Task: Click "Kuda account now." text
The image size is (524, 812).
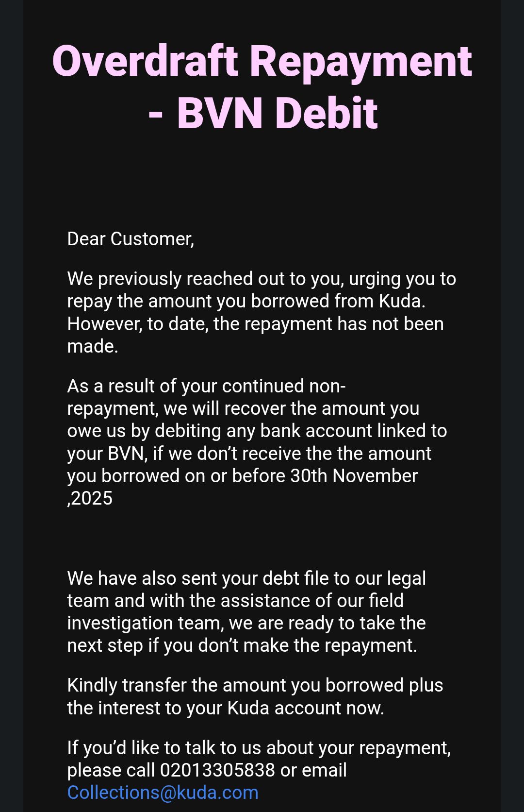Action: click(x=306, y=708)
